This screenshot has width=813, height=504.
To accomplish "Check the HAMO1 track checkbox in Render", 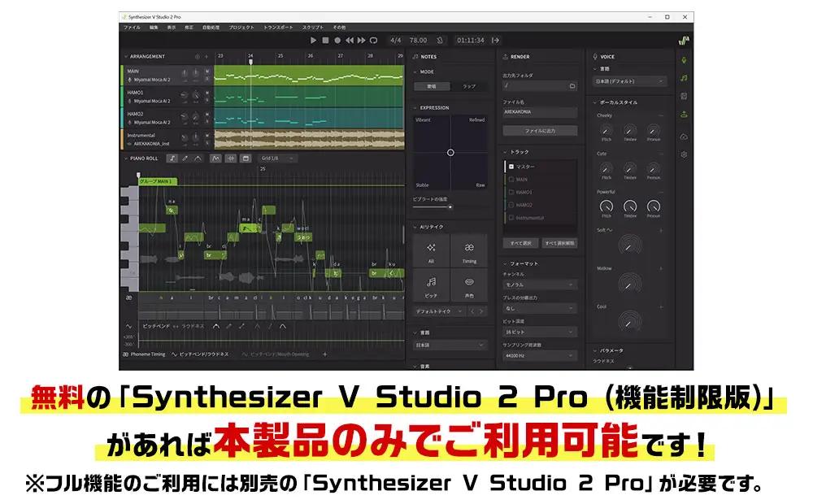I will 511,192.
